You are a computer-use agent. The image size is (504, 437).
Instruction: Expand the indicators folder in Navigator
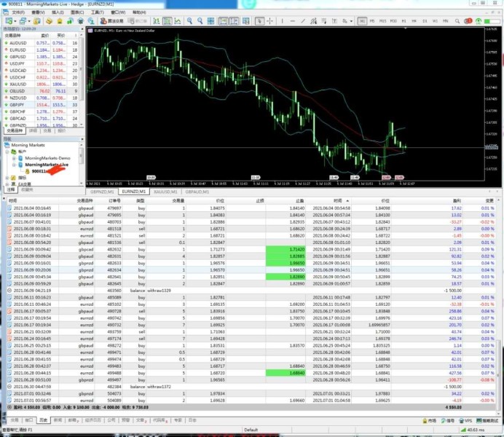pyautogui.click(x=7, y=178)
